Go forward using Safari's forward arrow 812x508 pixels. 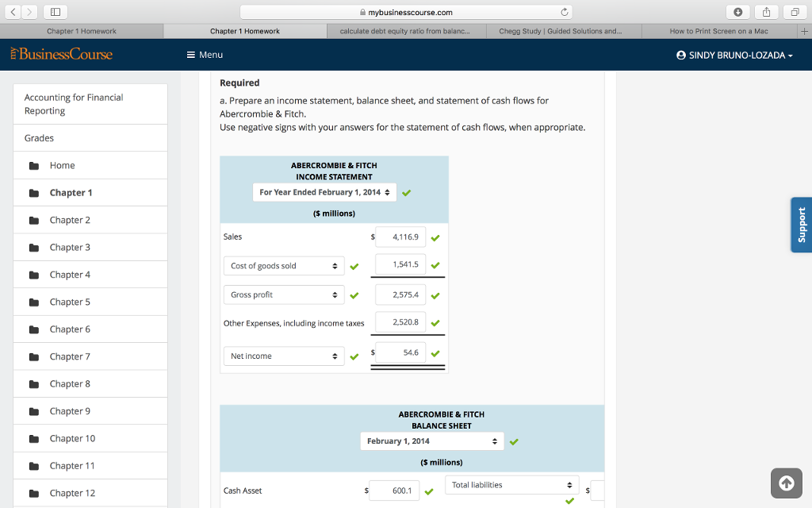[x=29, y=12]
